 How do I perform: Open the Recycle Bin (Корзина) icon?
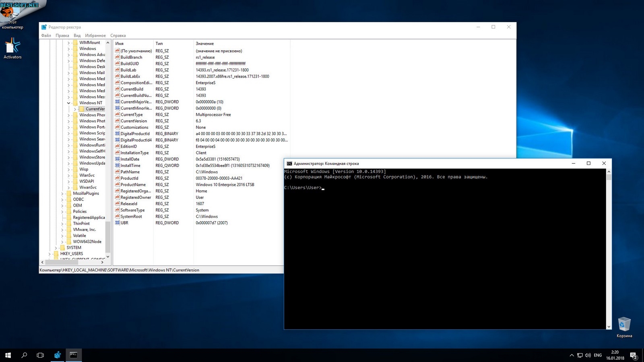point(624,326)
